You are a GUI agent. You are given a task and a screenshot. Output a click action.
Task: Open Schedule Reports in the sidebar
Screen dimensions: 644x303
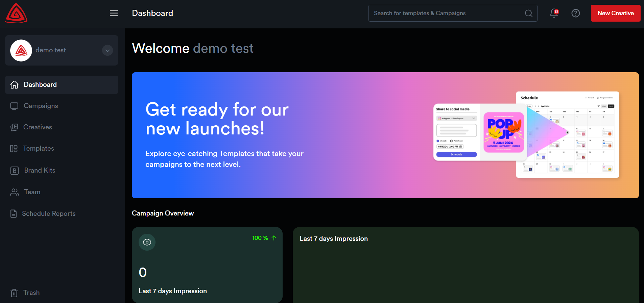(x=48, y=214)
